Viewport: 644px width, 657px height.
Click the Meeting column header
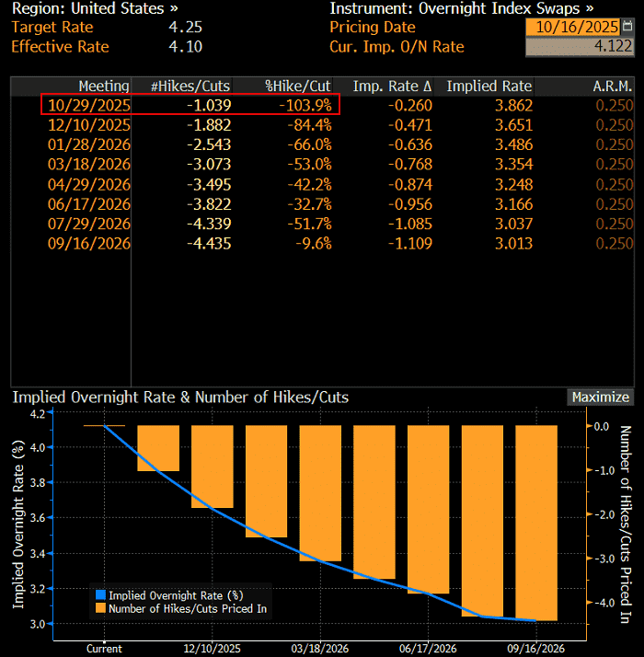pyautogui.click(x=103, y=86)
